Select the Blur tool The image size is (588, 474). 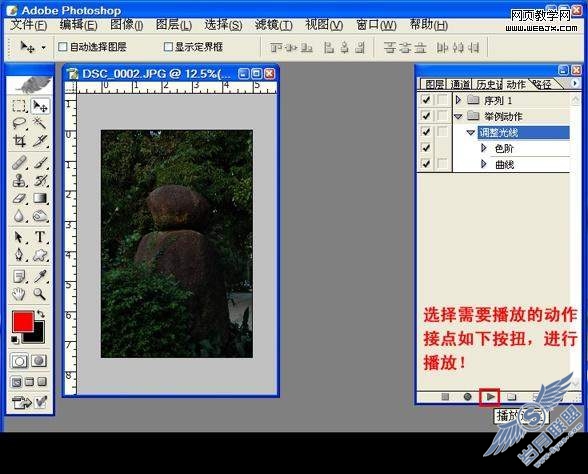19,216
